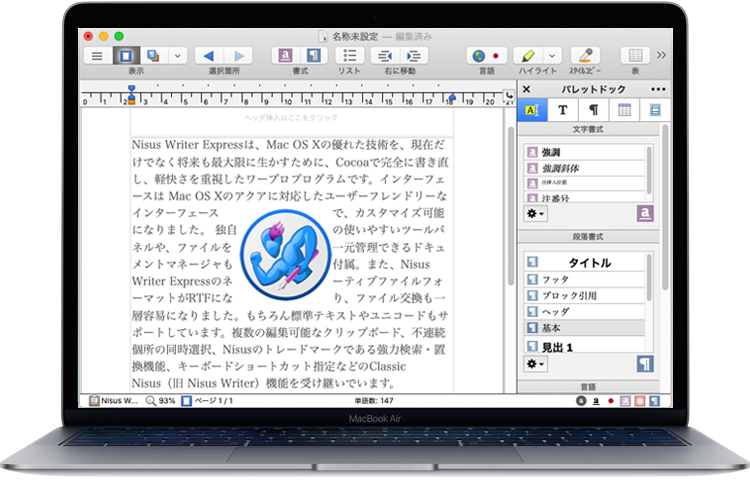
Task: Click the ヘッダ挿入はここをクリック header area
Action: click(x=291, y=118)
